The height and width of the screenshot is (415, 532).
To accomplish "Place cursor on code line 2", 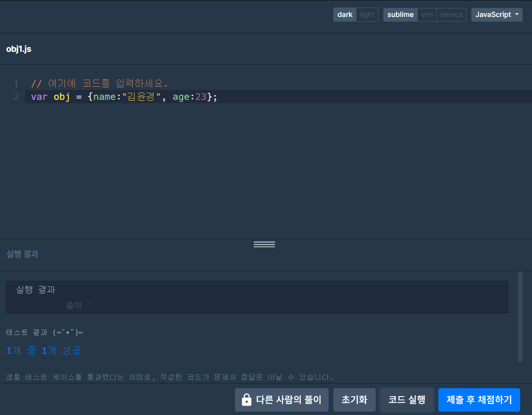I will [x=278, y=97].
